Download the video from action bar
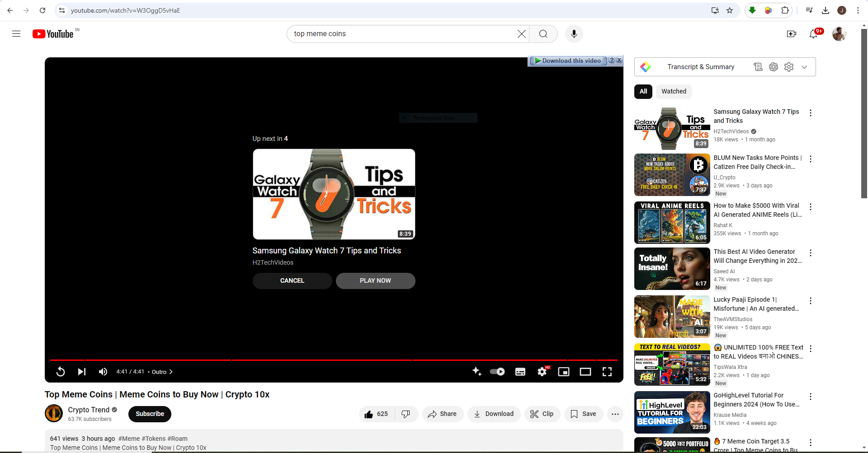Screen dimensions: 868x453 click(x=494, y=414)
